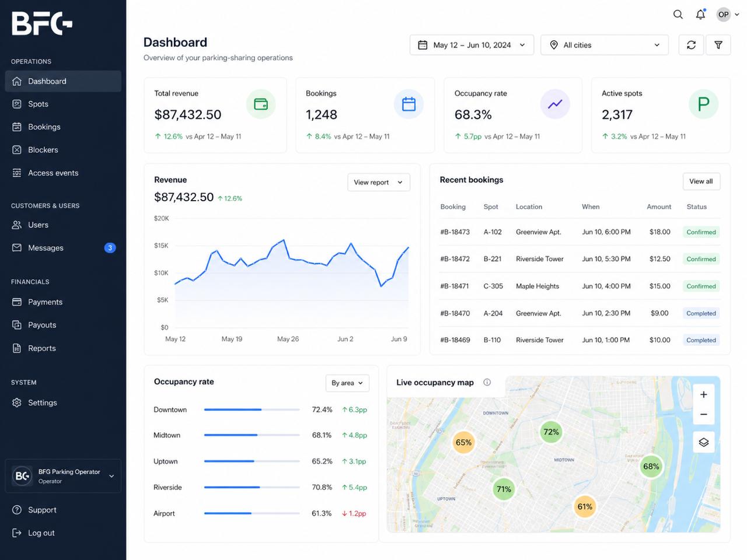This screenshot has height=560, width=747.
Task: Open booking #B-18470
Action: coord(455,313)
